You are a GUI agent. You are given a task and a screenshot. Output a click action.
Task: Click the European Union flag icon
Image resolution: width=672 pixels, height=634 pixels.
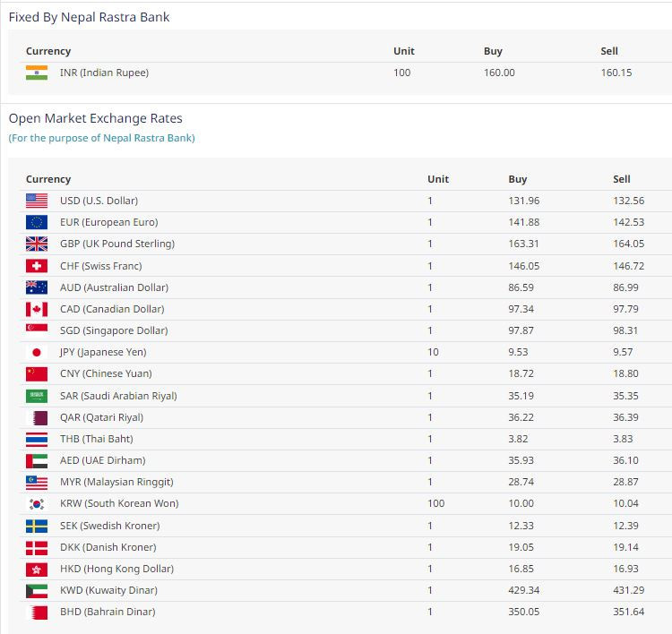point(37,222)
